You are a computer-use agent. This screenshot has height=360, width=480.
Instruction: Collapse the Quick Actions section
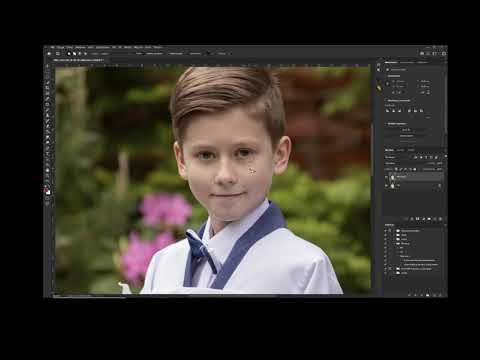(x=386, y=124)
